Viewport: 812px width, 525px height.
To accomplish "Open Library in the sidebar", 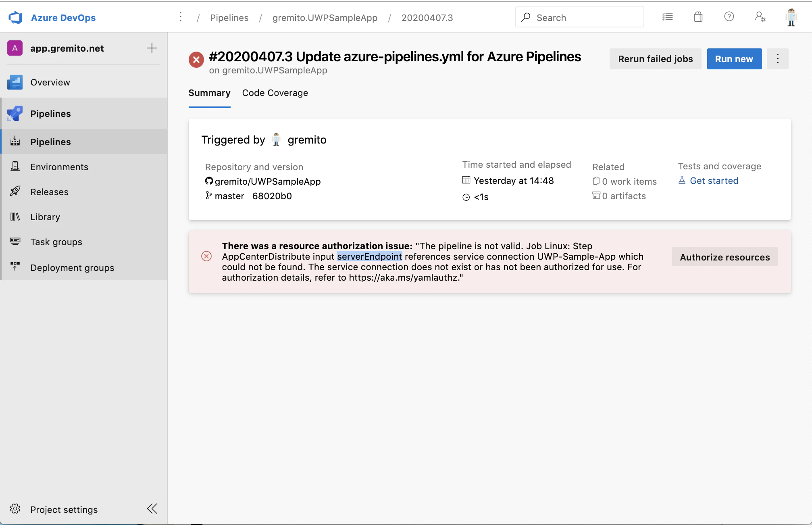I will click(84, 217).
